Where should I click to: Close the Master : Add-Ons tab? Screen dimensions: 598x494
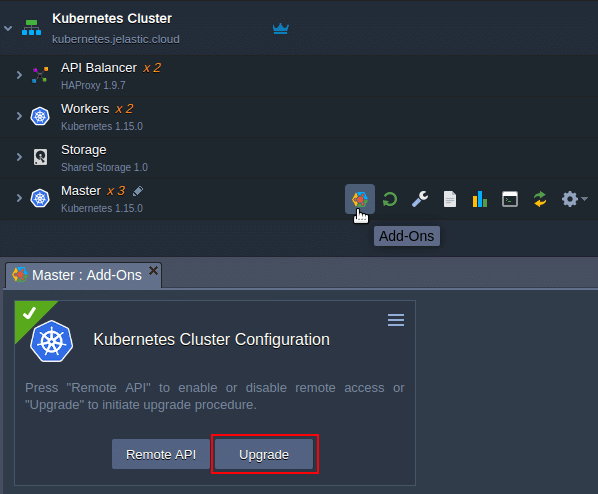pyautogui.click(x=153, y=270)
